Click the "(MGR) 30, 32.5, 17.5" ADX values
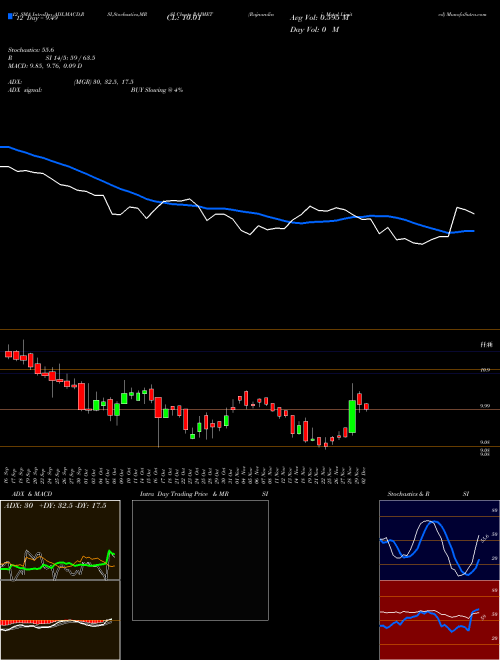Image resolution: width=500 pixels, height=660 pixels. pyautogui.click(x=104, y=82)
